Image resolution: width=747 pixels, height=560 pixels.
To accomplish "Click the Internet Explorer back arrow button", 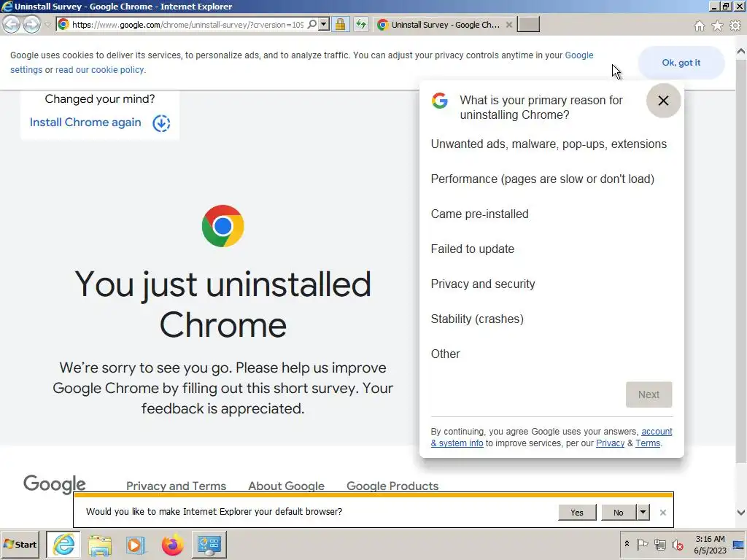I will tap(12, 24).
